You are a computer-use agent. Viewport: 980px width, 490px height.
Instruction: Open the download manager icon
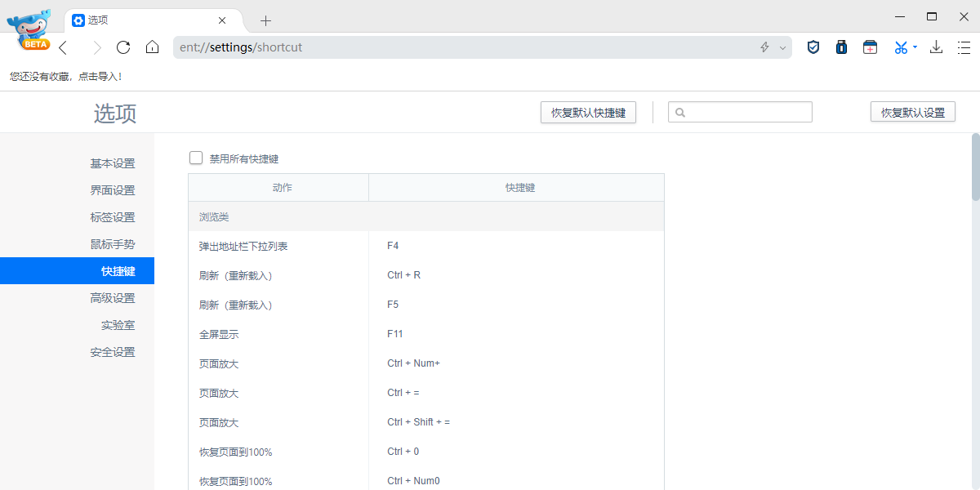tap(936, 47)
